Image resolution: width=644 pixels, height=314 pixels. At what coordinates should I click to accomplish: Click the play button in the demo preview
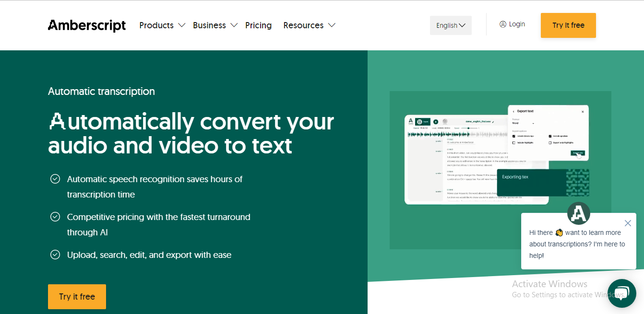436,122
